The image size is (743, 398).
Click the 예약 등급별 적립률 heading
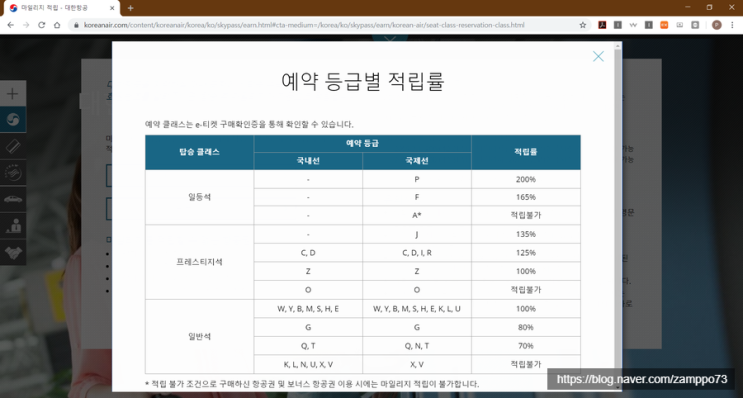(363, 81)
